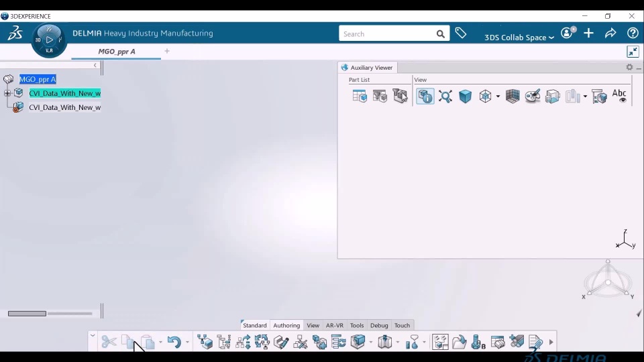Click the hierarchy with blue arrows icon
Viewport: 644px width, 362px height.
coord(243,341)
